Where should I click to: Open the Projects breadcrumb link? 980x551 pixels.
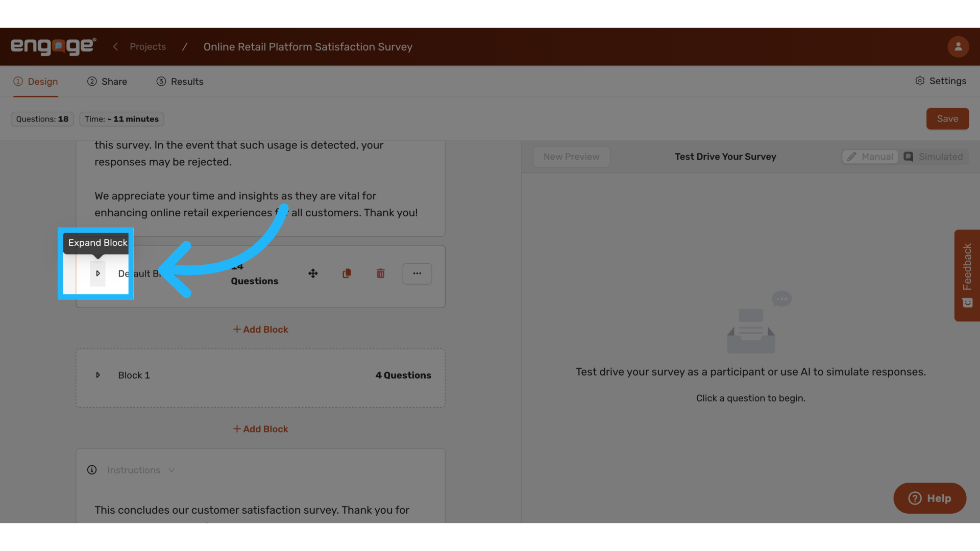pos(148,46)
